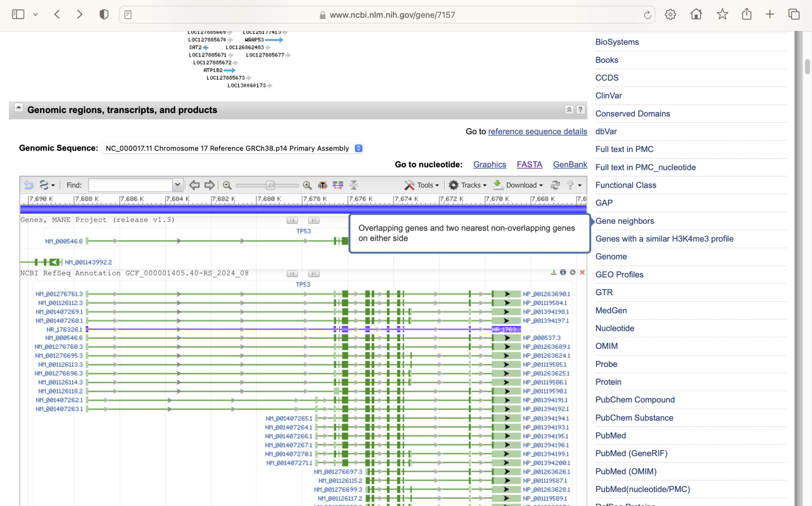Screen dimensions: 812x506
Task: Share the page using Safari's share icon
Action: pos(747,14)
